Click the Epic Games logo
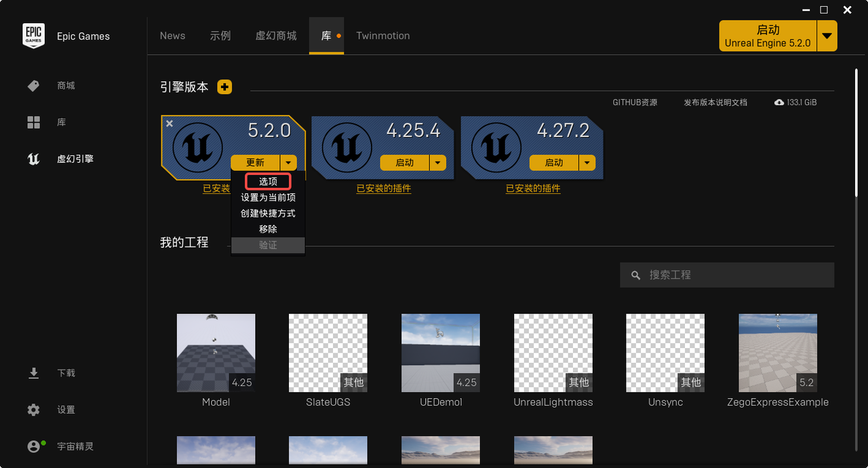The image size is (868, 468). point(34,36)
